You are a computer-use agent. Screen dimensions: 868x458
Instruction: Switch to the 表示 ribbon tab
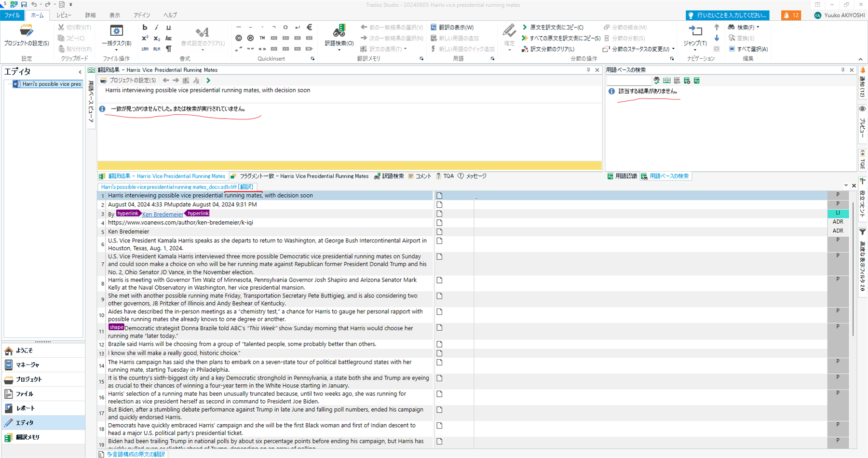[x=115, y=15]
